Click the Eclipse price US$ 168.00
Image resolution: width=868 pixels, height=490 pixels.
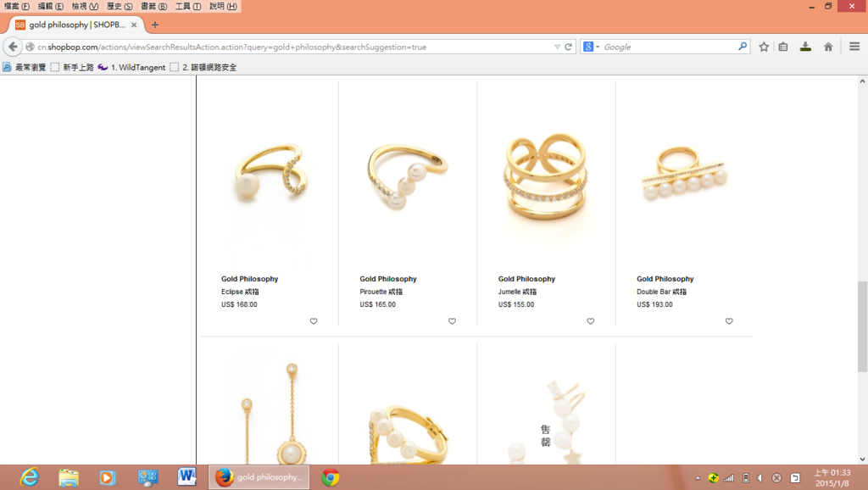click(x=239, y=304)
